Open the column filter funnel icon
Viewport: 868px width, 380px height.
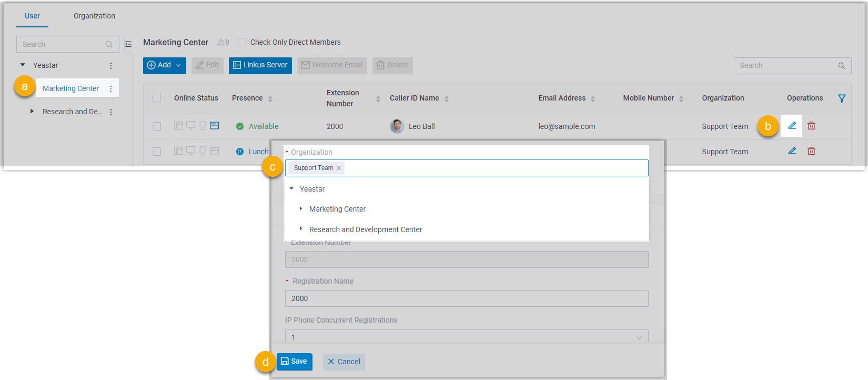pos(842,98)
